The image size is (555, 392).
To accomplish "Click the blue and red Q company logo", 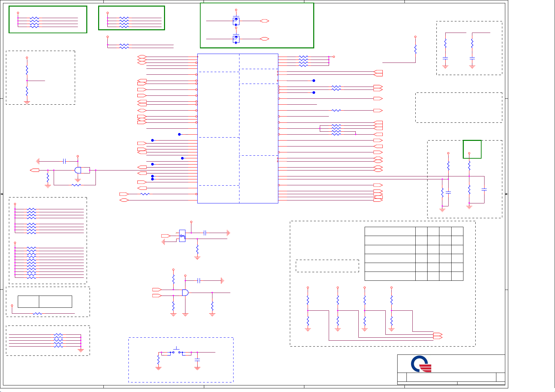I will (421, 364).
